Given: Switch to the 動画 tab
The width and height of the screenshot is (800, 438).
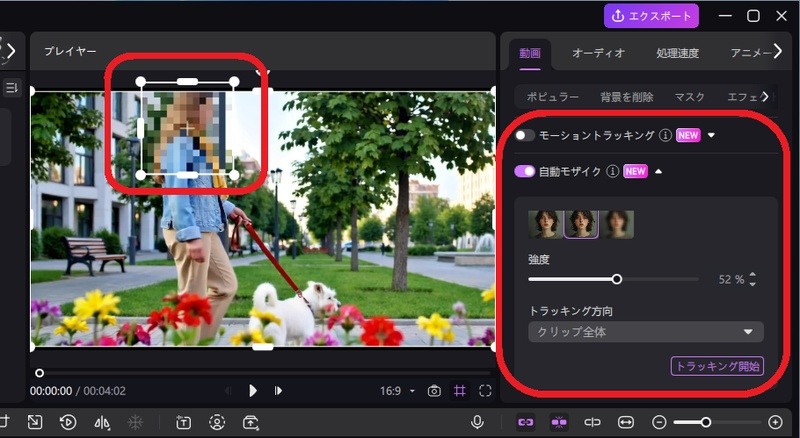Looking at the screenshot, I should coord(530,53).
